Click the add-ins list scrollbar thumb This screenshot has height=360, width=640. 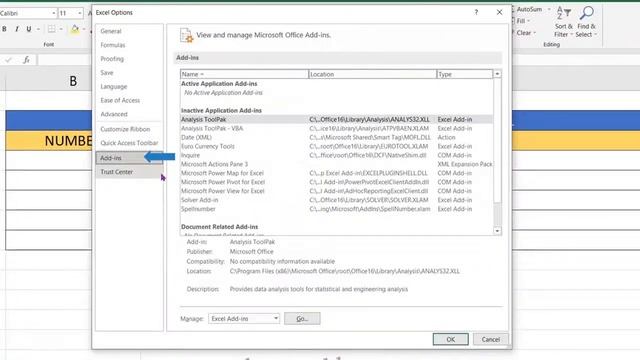click(497, 140)
